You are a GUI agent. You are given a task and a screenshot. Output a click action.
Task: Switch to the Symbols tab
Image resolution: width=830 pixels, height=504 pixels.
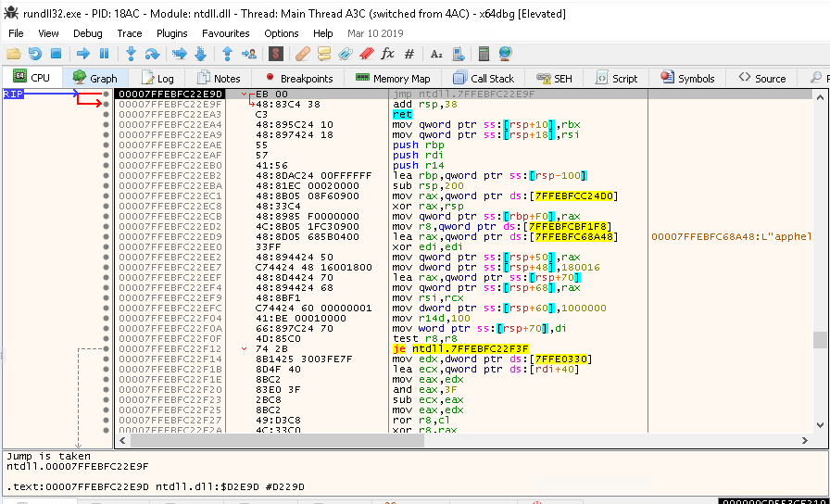(687, 79)
